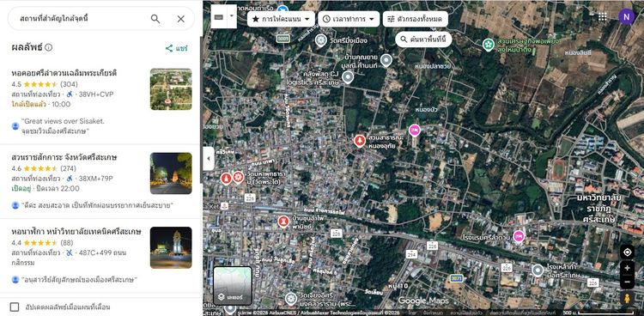Clear the search box with X
The width and height of the screenshot is (644, 316).
tap(180, 19)
